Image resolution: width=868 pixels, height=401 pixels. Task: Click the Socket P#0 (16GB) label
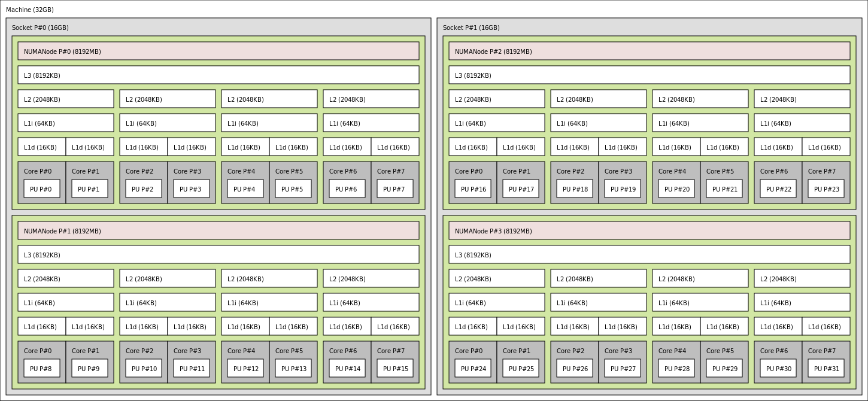[40, 28]
